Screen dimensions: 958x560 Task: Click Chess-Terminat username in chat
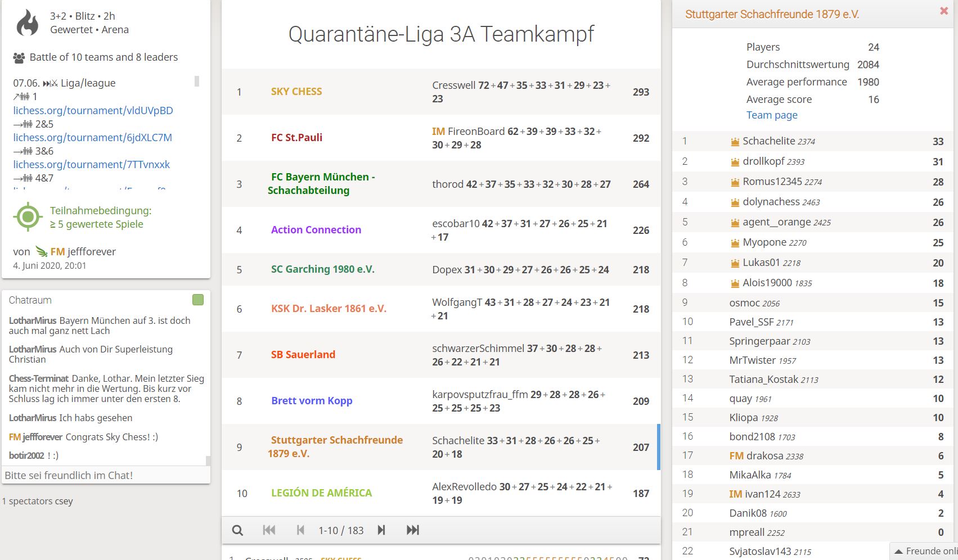coord(39,379)
